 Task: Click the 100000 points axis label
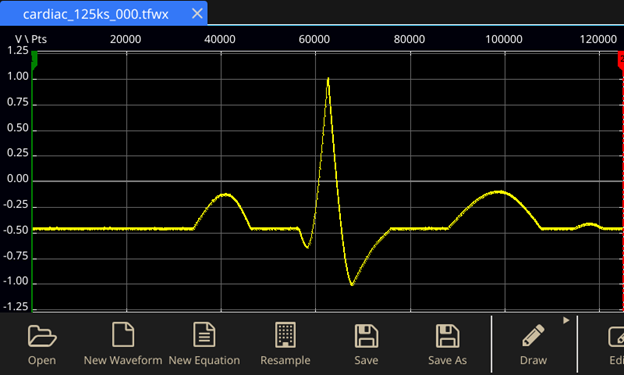pyautogui.click(x=504, y=39)
